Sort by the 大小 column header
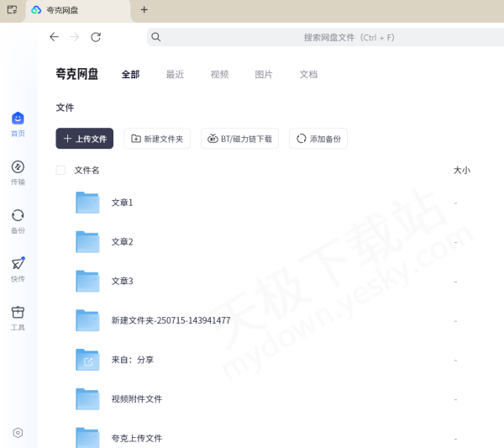This screenshot has width=504, height=448. click(462, 170)
